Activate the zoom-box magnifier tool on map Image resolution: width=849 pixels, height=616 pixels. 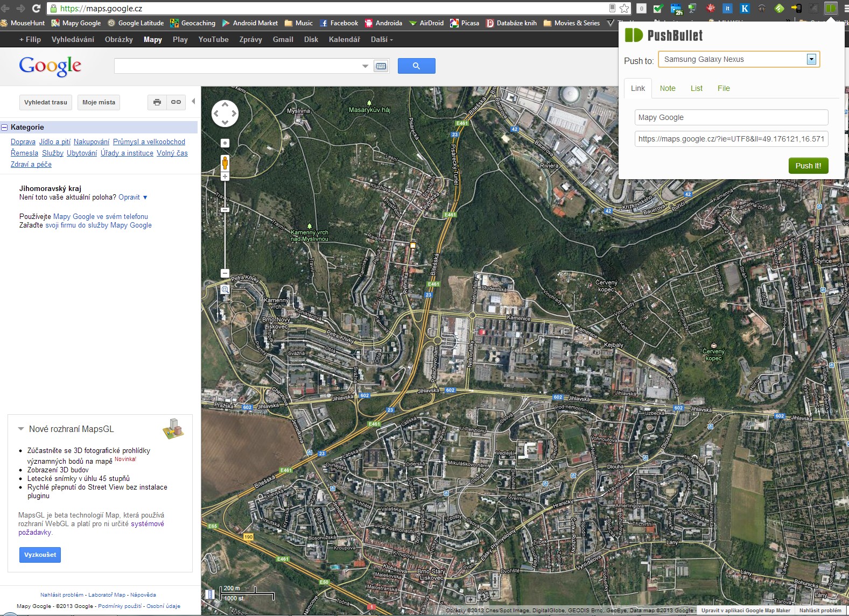point(225,289)
